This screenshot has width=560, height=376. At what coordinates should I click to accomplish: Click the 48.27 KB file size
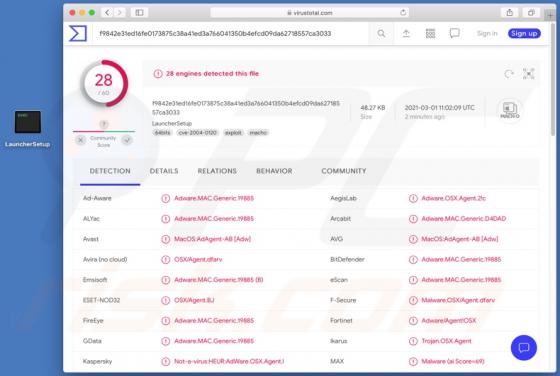(x=372, y=107)
